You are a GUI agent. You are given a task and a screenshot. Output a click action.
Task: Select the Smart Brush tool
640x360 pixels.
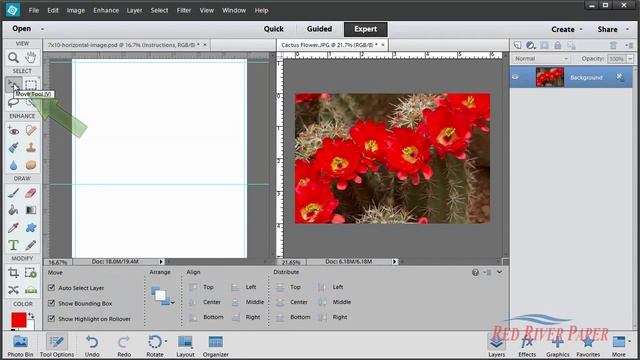13,148
